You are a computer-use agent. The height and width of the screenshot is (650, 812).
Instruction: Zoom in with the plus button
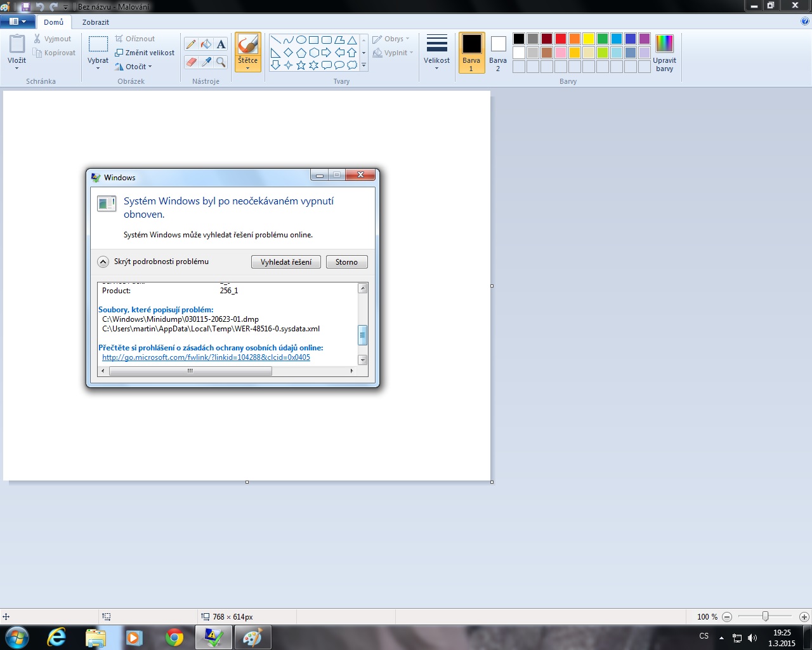pyautogui.click(x=804, y=616)
